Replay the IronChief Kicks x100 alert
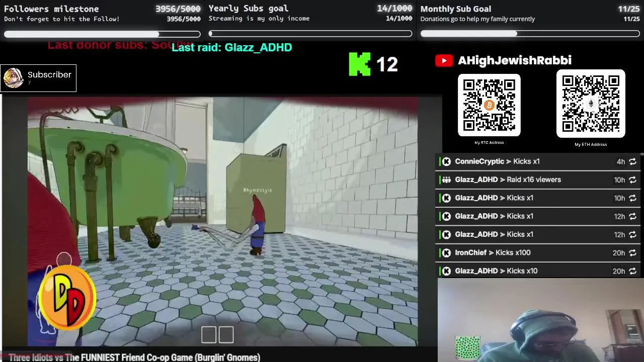The height and width of the screenshot is (362, 644). click(632, 253)
